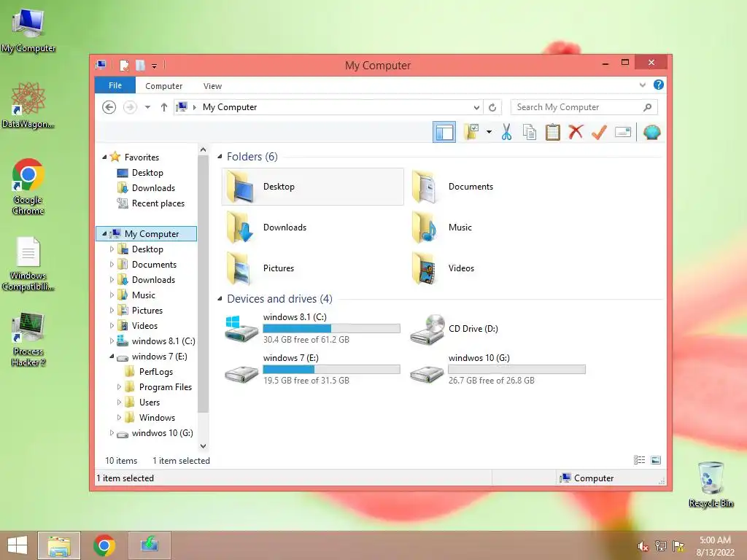Click the New folder quick access icon

(x=140, y=65)
